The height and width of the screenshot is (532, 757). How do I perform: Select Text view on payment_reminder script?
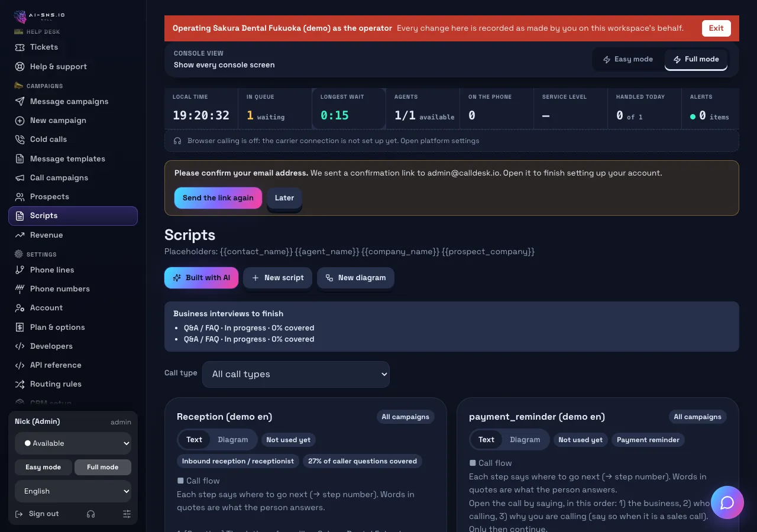point(486,440)
